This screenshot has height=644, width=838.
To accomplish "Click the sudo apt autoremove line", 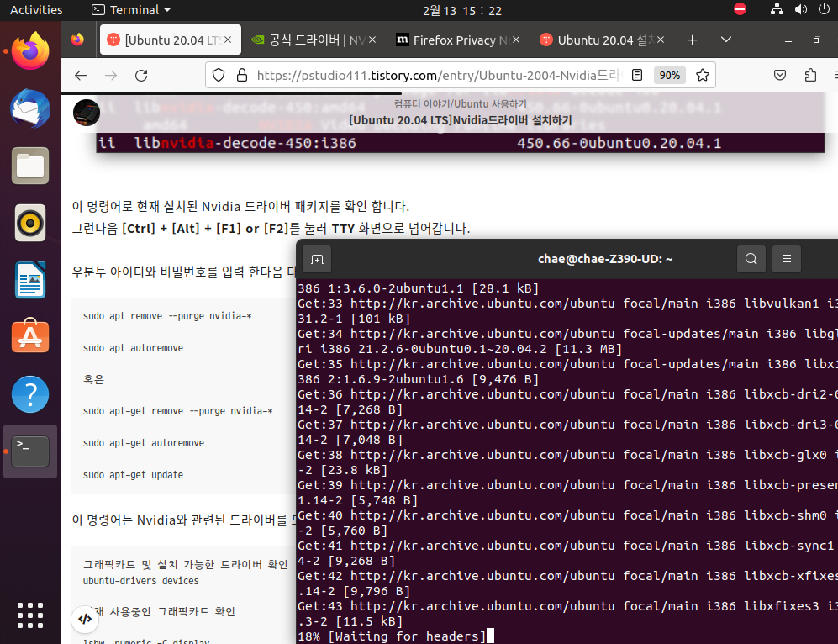I will 133,348.
